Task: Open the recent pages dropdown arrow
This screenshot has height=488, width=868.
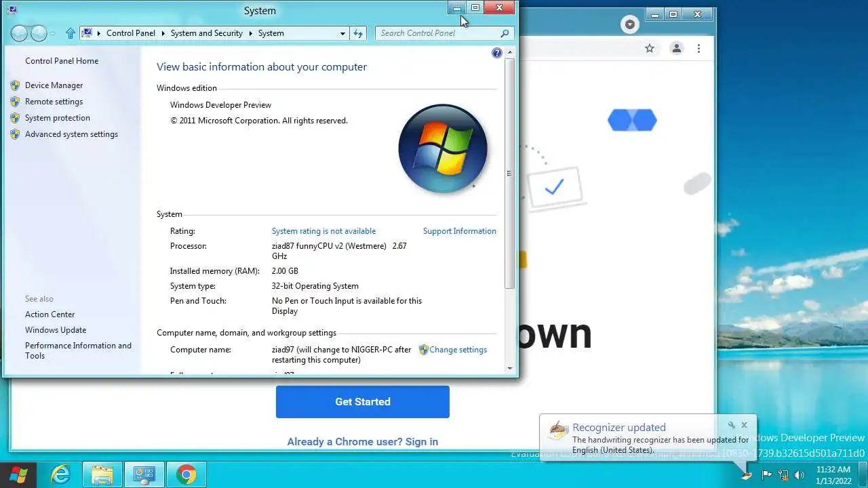Action: click(53, 33)
